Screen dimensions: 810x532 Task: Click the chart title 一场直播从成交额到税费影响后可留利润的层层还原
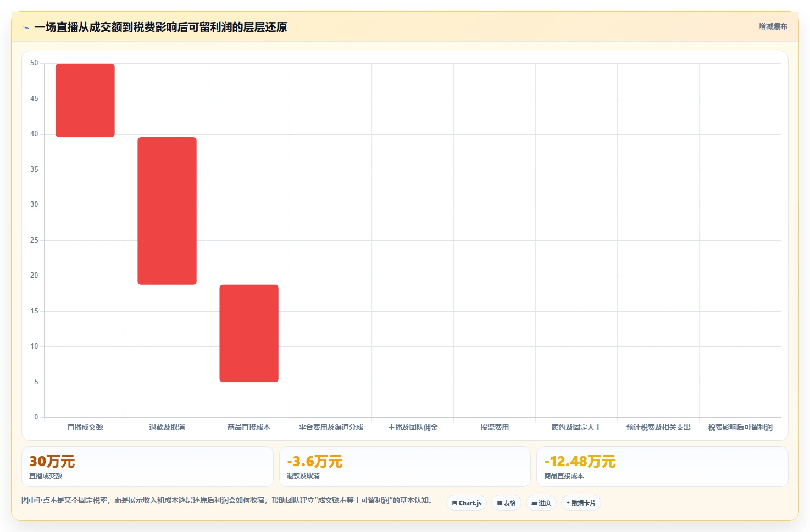click(160, 27)
